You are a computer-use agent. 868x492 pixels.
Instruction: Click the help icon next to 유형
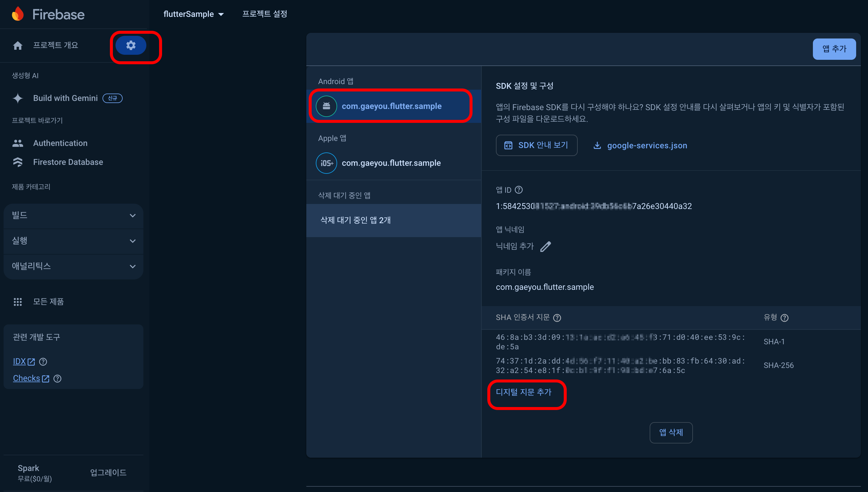[784, 318]
